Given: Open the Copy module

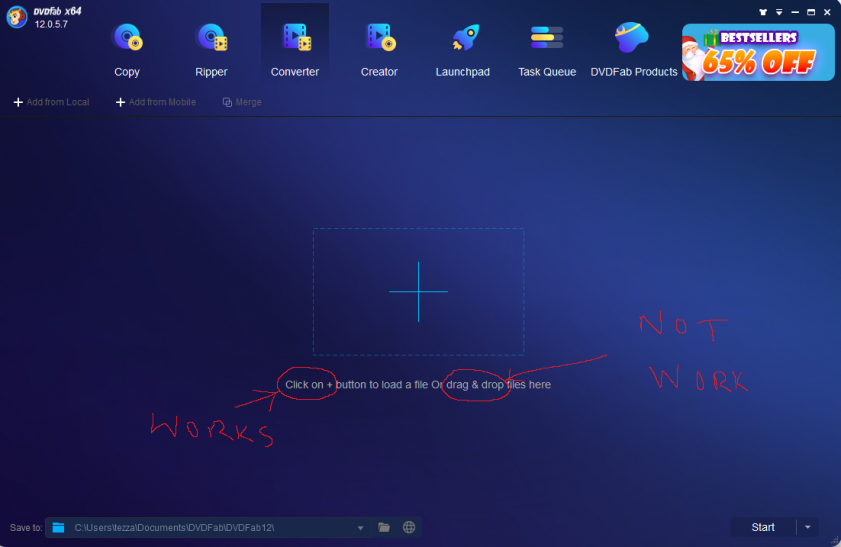Looking at the screenshot, I should tap(127, 50).
